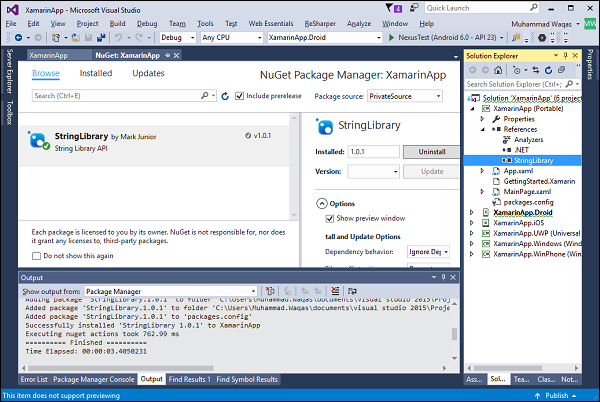This screenshot has width=600, height=402.
Task: Start debugging with the green NexusTest play button
Action: (392, 37)
